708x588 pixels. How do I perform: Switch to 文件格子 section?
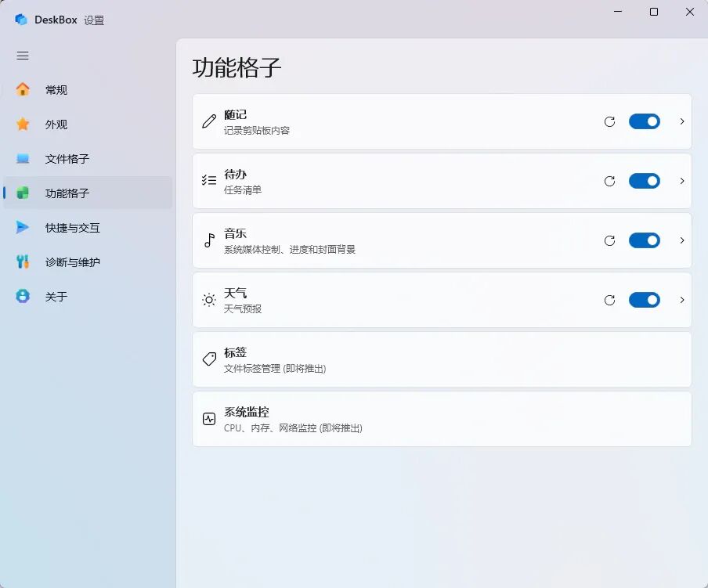point(88,158)
